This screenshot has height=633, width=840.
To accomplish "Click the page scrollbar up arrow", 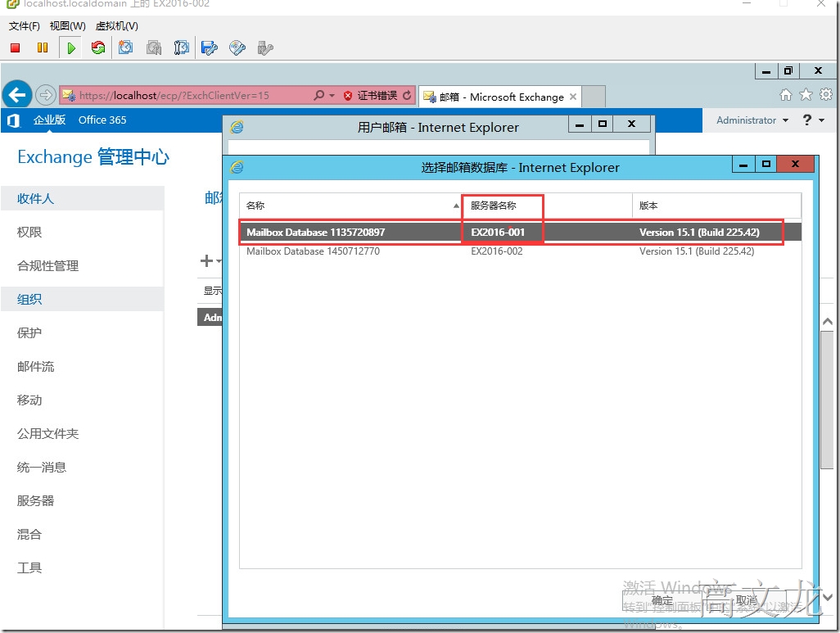I will [x=827, y=322].
